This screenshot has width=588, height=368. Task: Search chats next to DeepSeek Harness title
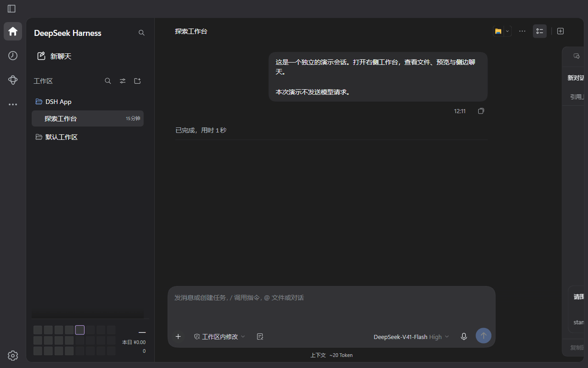141,33
